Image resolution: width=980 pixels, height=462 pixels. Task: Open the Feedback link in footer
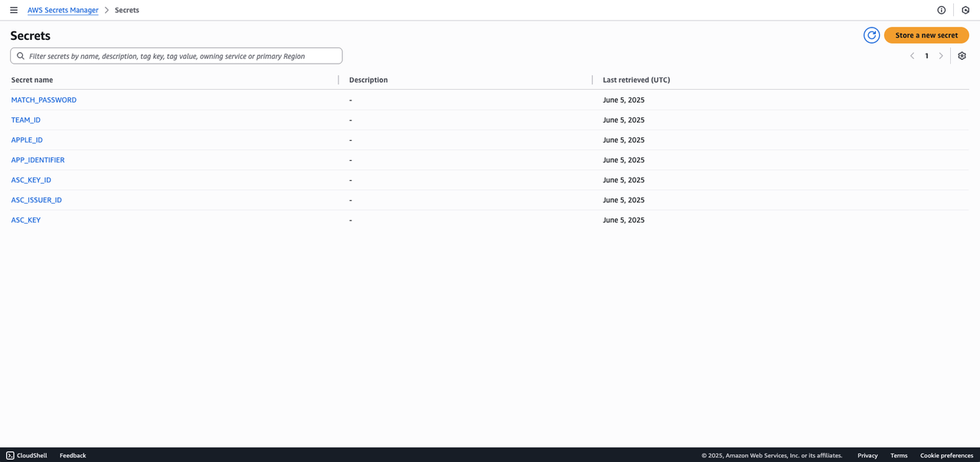point(73,455)
